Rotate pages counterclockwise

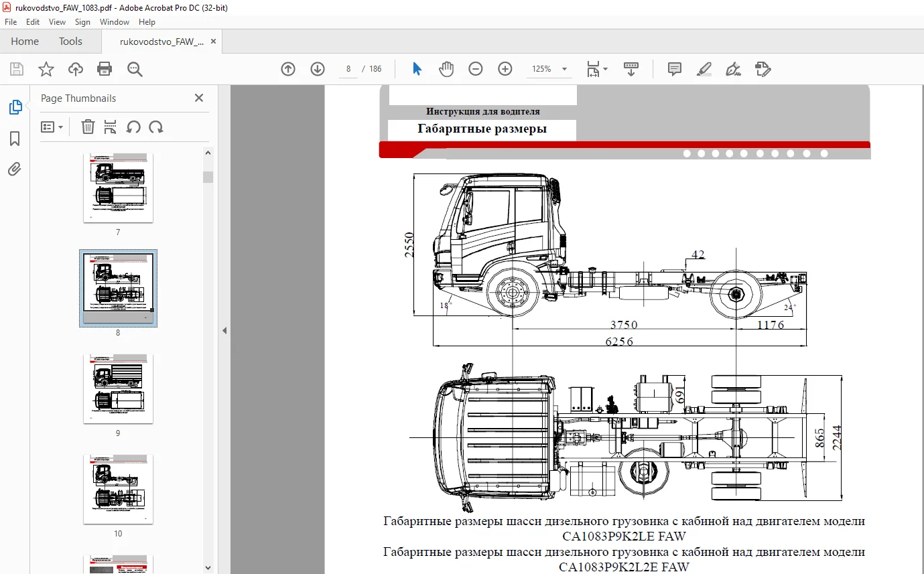pos(133,127)
